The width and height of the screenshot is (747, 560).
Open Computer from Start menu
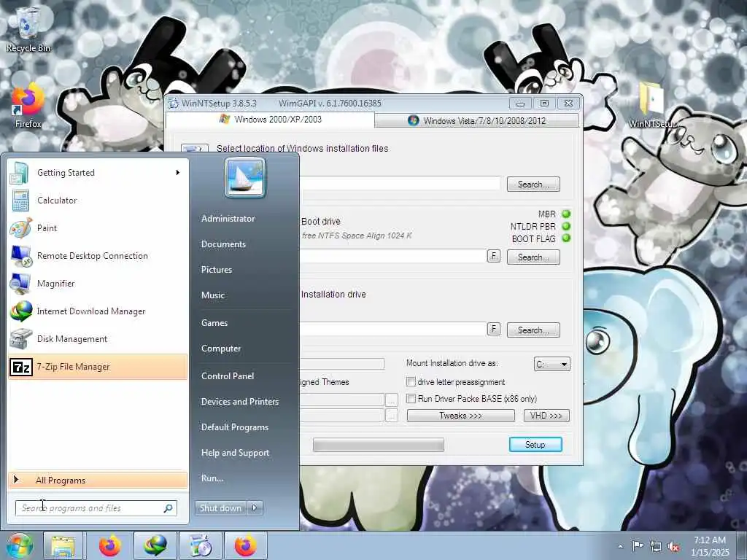[221, 349]
